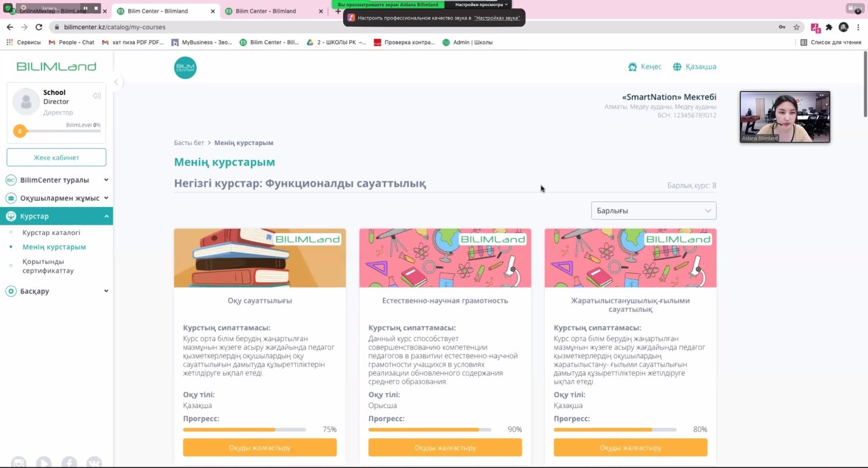Open the MyBusiness bookmark
The image size is (868, 468).
(202, 42)
